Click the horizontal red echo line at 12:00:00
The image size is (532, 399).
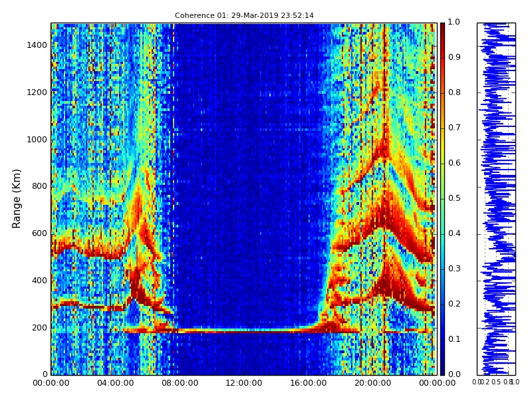coord(244,331)
